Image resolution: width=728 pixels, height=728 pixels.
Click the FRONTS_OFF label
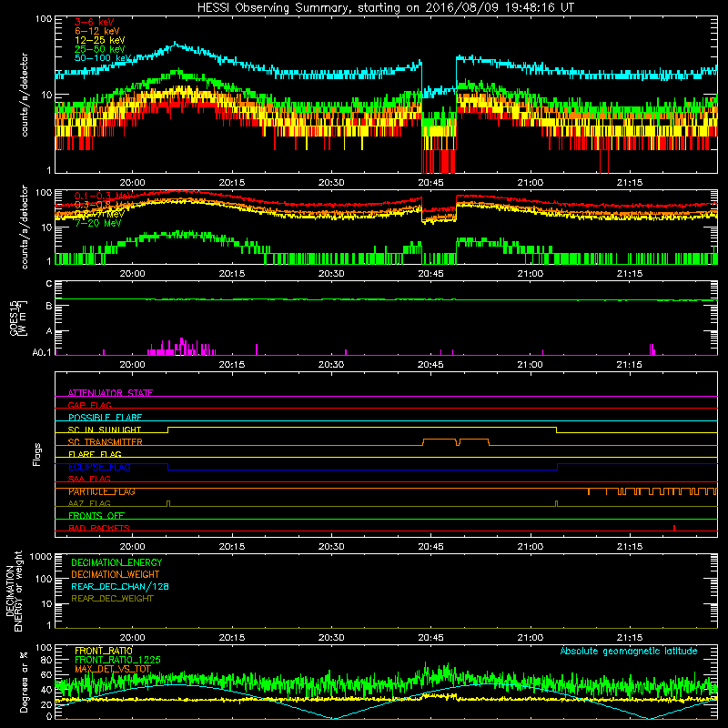[x=96, y=516]
